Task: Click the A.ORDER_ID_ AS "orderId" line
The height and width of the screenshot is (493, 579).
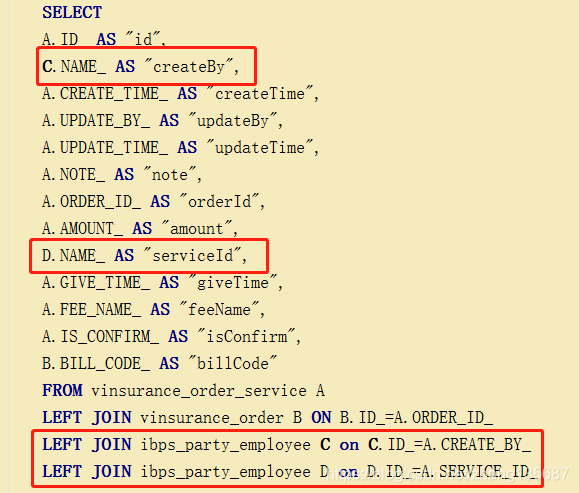Action: coord(154,202)
